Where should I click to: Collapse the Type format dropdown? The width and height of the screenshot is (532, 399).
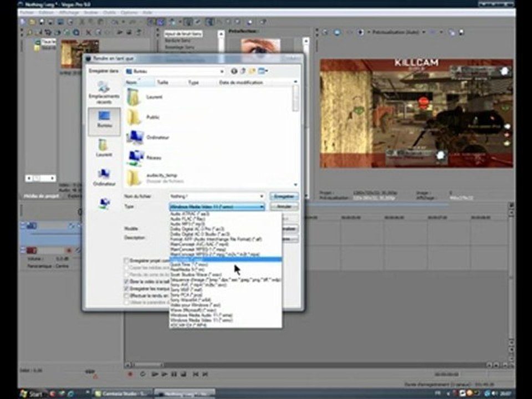pos(261,206)
